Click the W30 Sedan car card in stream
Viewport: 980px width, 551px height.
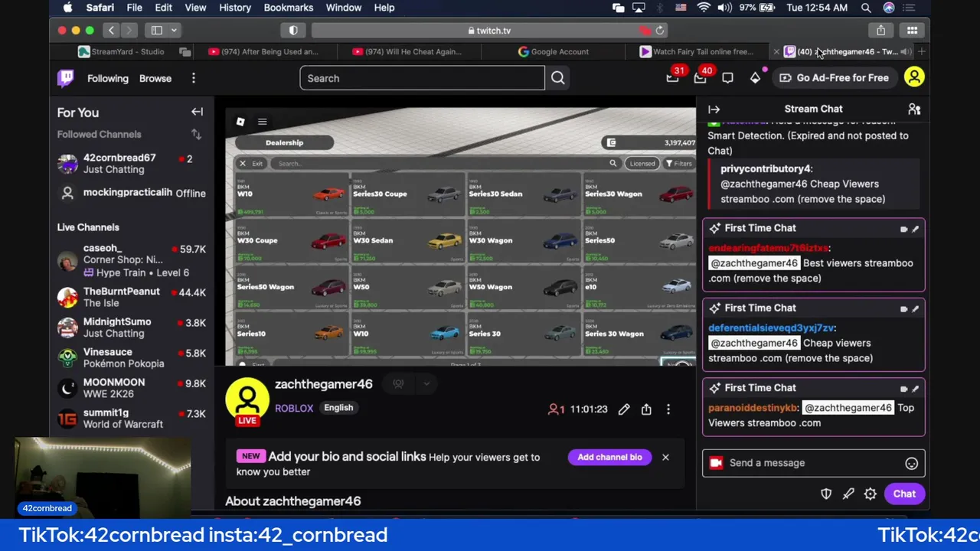pyautogui.click(x=407, y=240)
